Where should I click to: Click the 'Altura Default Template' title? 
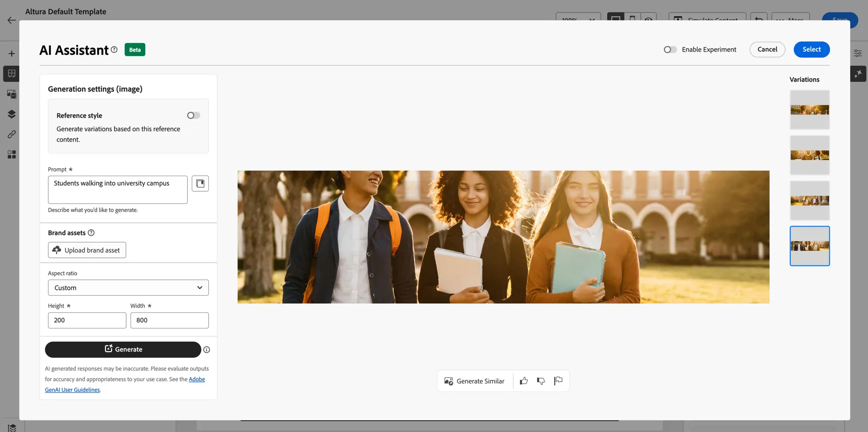(x=66, y=12)
